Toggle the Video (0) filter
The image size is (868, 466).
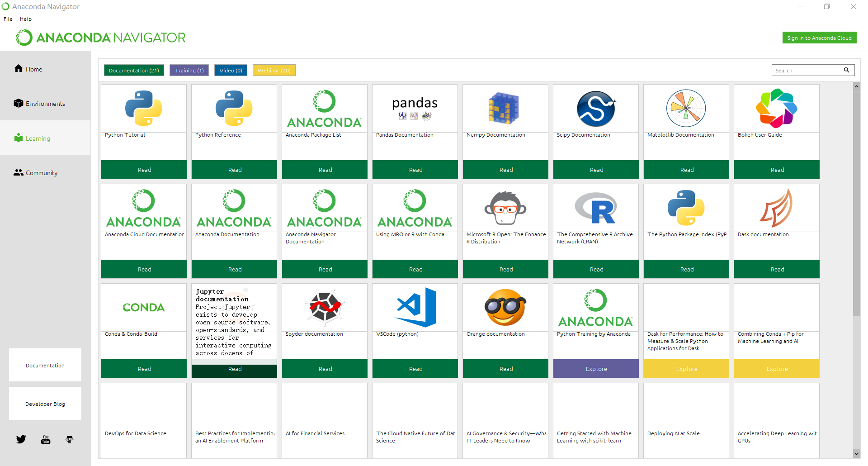click(231, 70)
